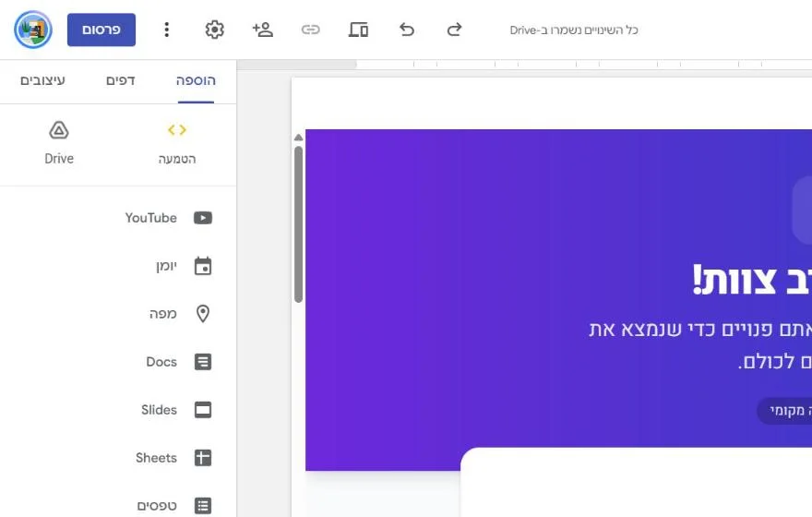Click the יומן calendar icon
This screenshot has height=517, width=812.
(203, 266)
